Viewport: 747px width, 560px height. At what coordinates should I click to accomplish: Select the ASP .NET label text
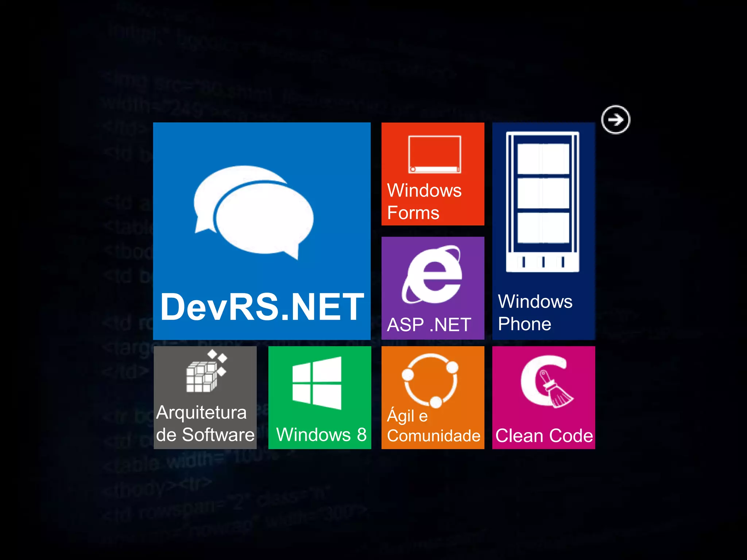click(x=429, y=324)
